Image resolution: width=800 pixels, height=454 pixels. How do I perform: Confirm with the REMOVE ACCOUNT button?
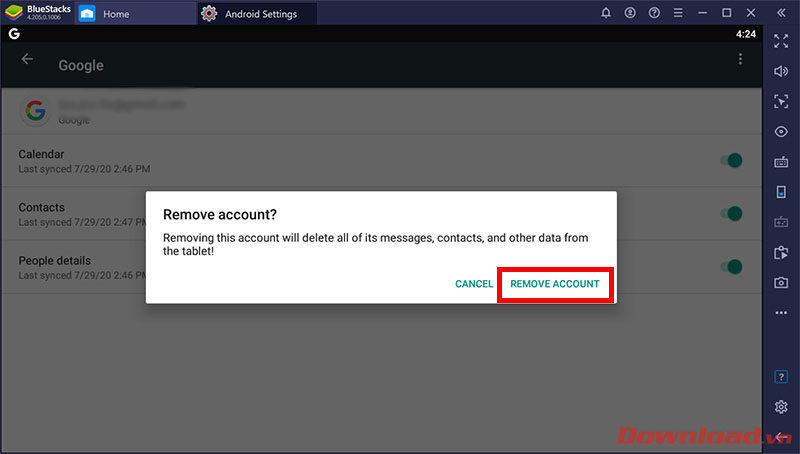coord(555,284)
